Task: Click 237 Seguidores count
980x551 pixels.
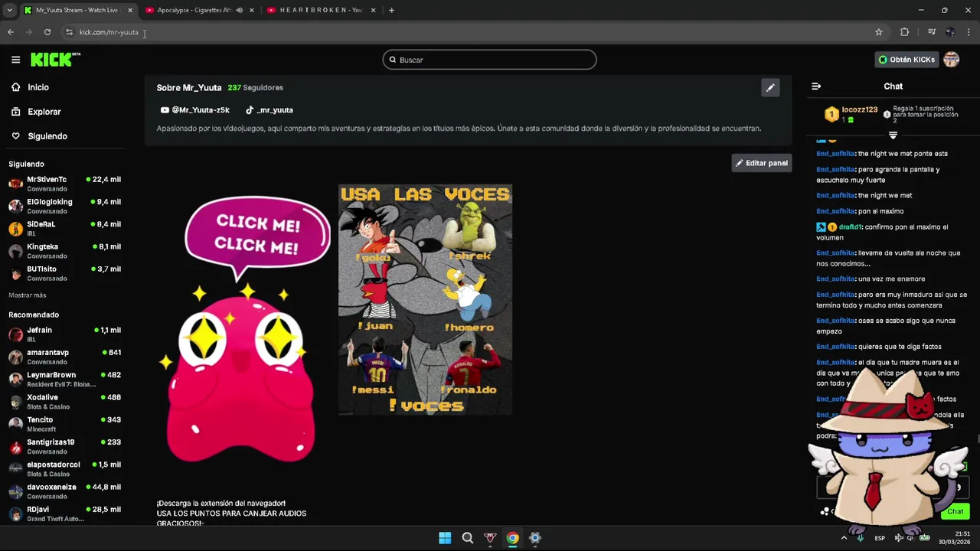Action: (x=255, y=88)
